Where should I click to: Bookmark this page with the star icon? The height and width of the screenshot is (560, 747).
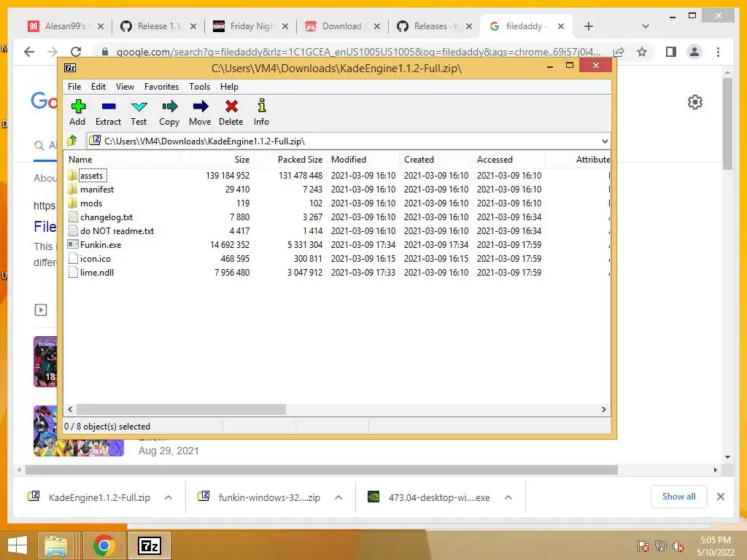click(642, 52)
